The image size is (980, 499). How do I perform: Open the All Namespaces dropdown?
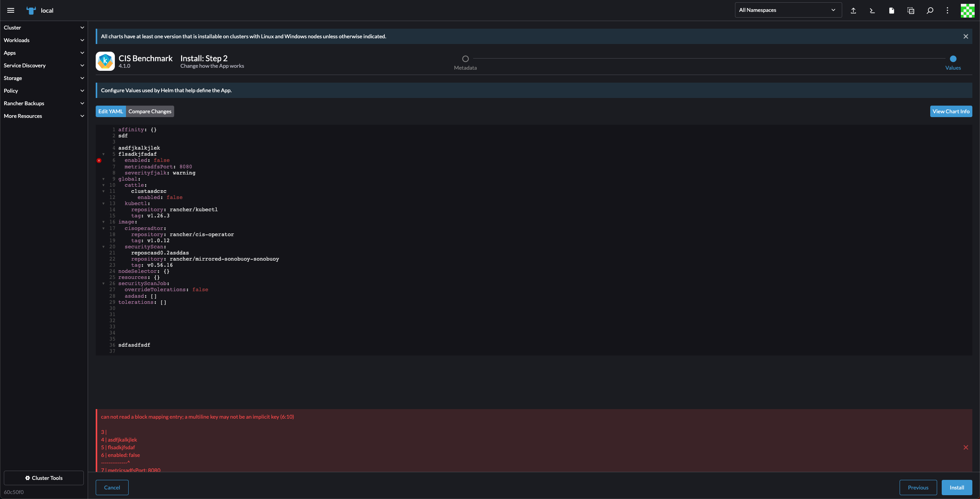click(x=787, y=10)
